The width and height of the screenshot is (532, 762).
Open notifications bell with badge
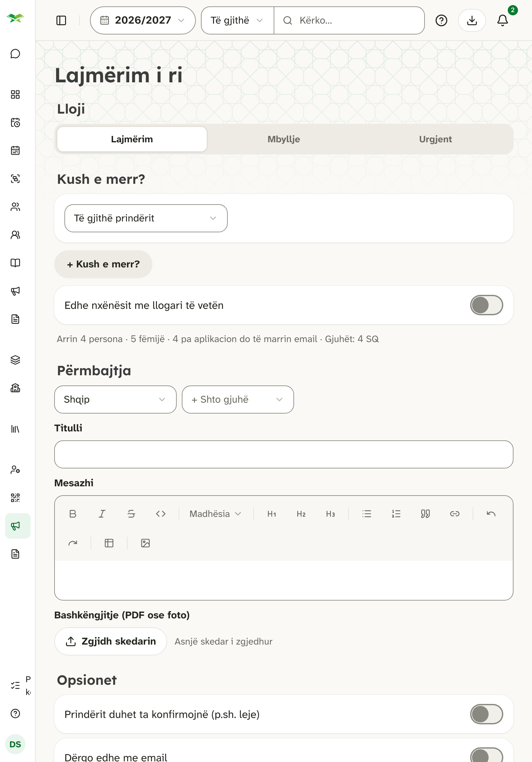(x=502, y=20)
